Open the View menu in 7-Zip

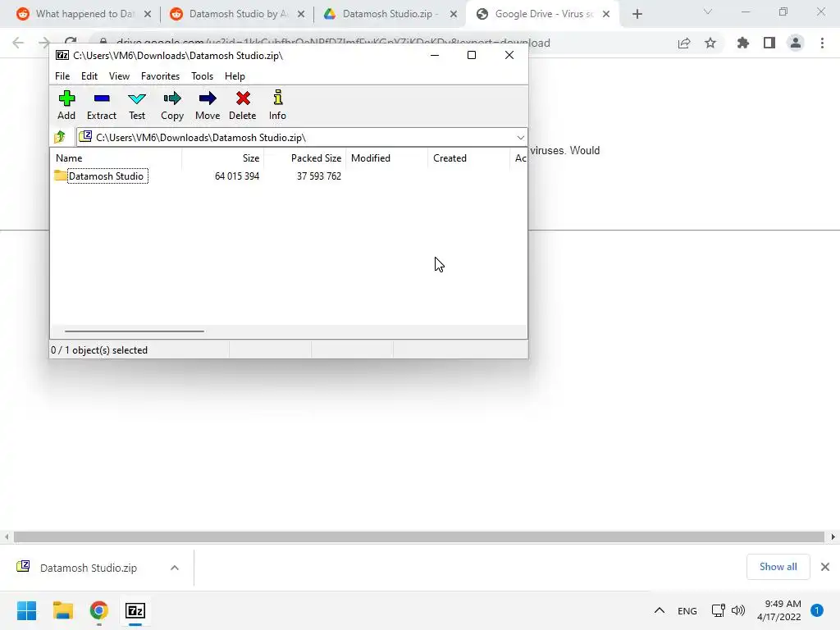119,76
